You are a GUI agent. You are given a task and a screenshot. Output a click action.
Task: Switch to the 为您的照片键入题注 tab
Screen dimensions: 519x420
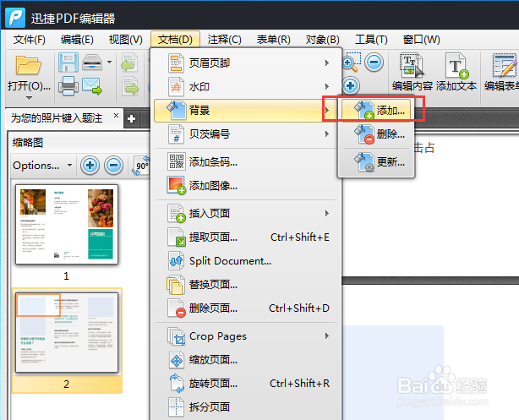(x=57, y=118)
